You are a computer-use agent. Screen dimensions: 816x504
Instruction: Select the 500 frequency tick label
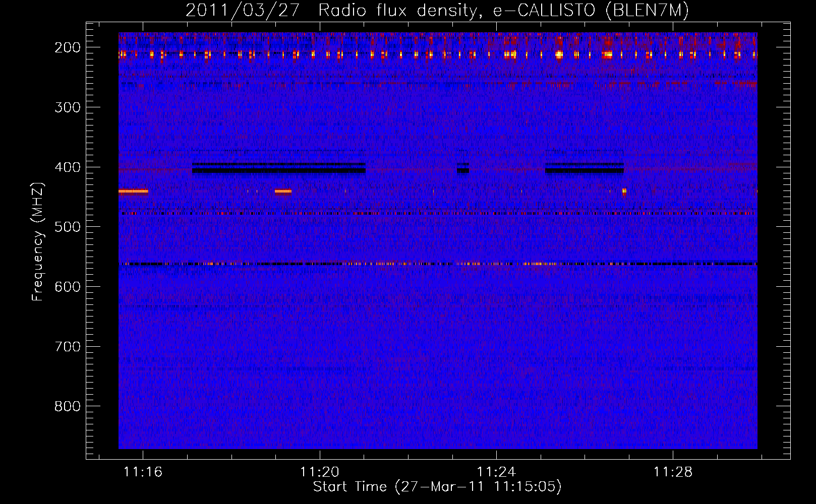pyautogui.click(x=68, y=227)
